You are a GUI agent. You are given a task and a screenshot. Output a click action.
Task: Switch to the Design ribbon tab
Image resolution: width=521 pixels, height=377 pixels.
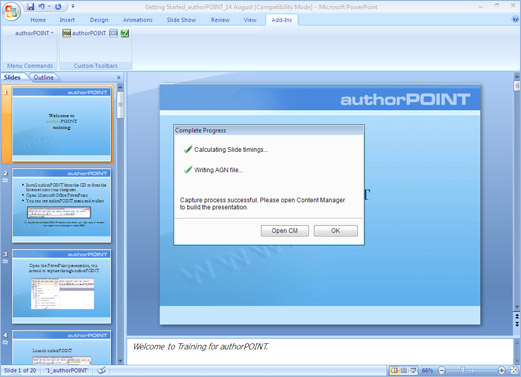(x=99, y=20)
